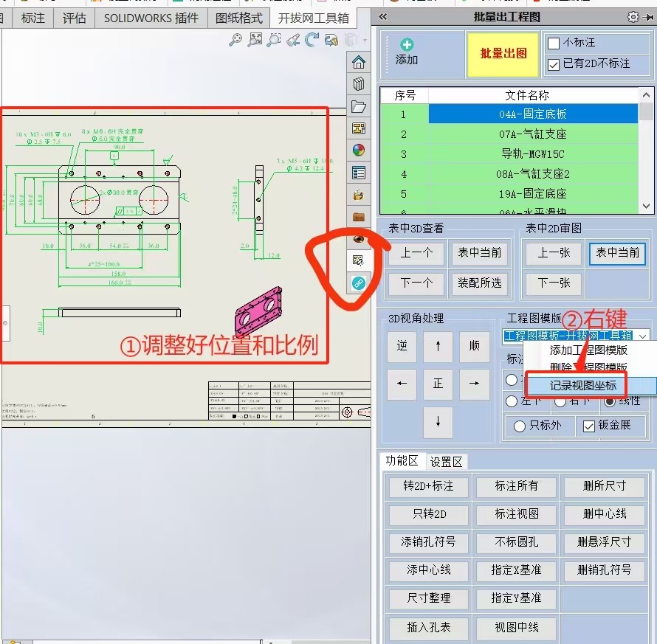Click the file list scroll-down arrow
This screenshot has height=644, width=657.
point(646,206)
